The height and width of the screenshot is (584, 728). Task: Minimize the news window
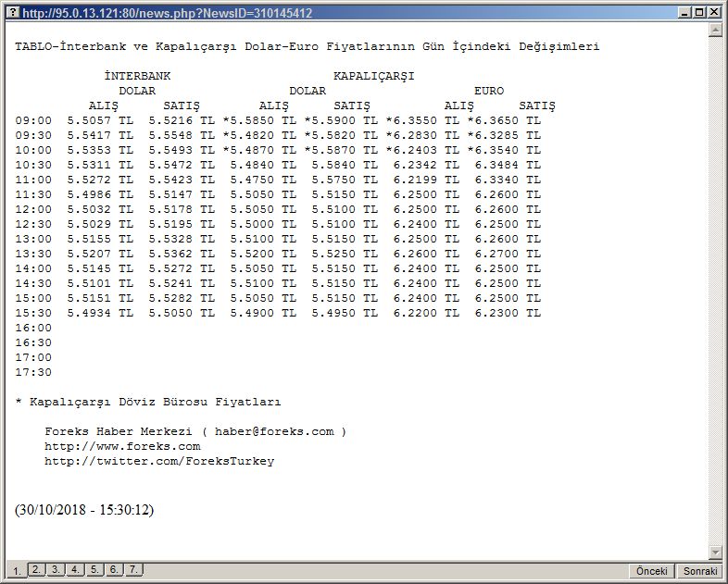tap(685, 13)
